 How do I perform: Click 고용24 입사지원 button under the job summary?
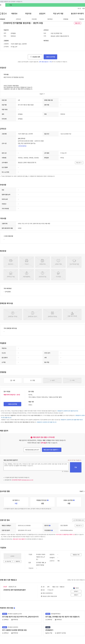click(x=50, y=57)
